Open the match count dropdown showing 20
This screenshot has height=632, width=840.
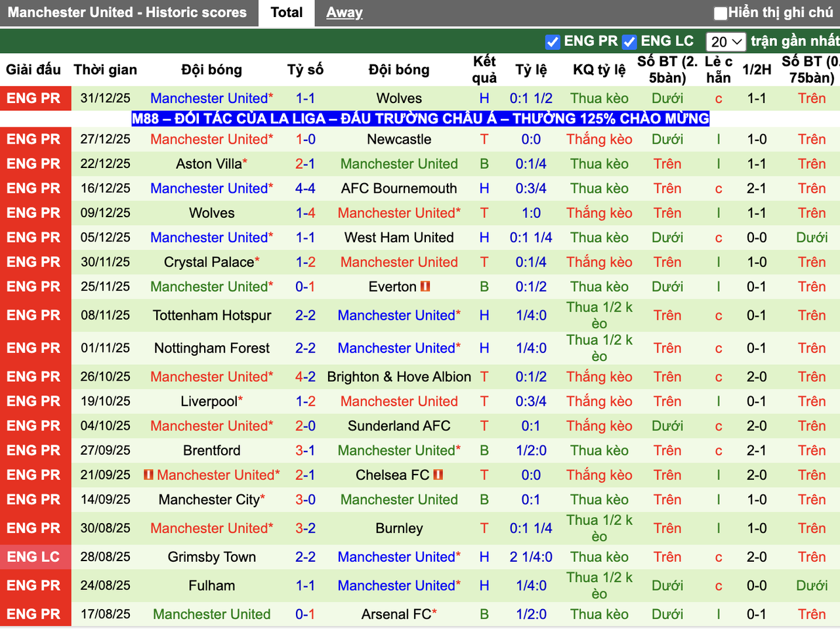click(726, 41)
